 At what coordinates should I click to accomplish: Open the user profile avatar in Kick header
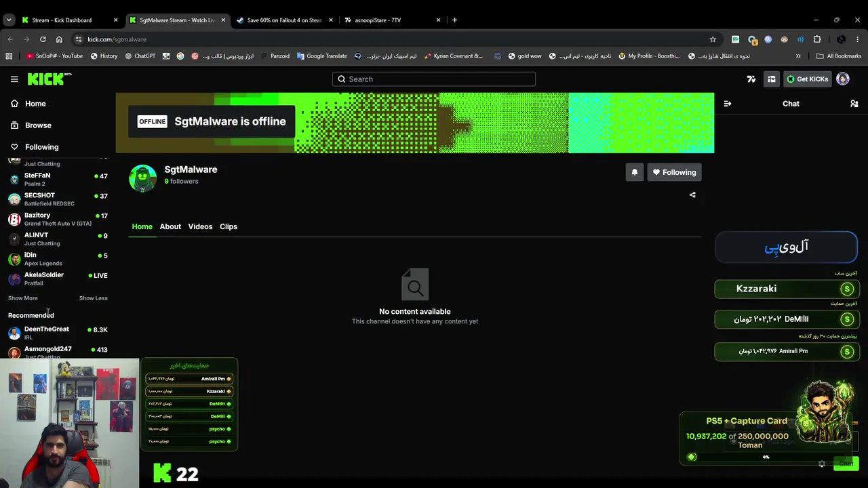tap(843, 79)
